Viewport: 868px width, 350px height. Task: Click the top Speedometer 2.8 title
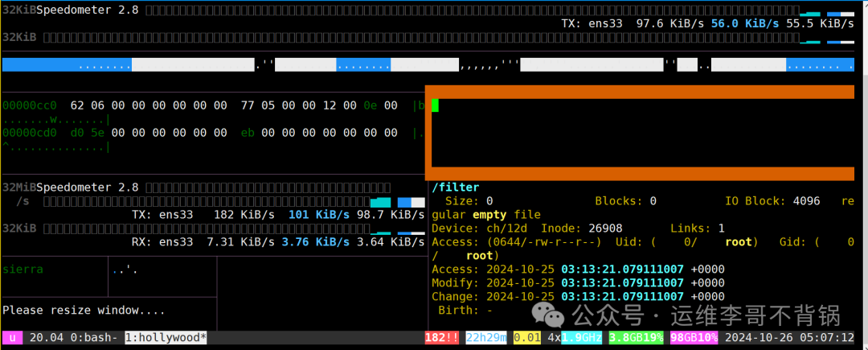(x=88, y=10)
